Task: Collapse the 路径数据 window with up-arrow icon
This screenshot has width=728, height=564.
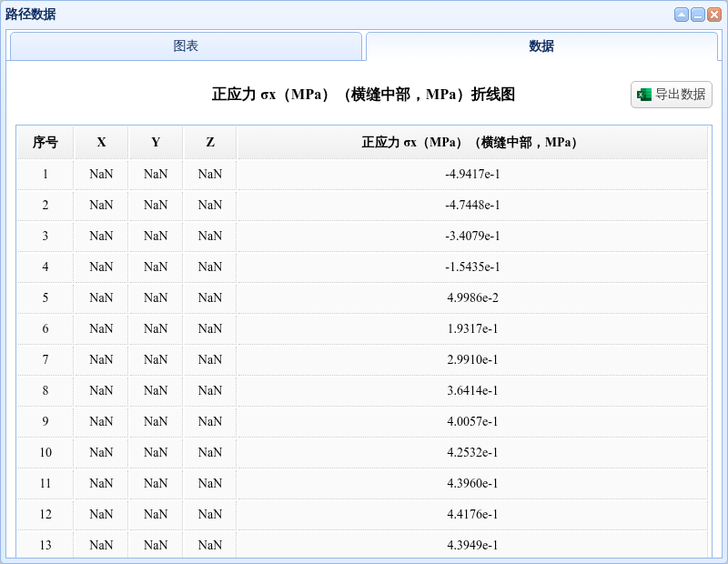Action: point(681,15)
